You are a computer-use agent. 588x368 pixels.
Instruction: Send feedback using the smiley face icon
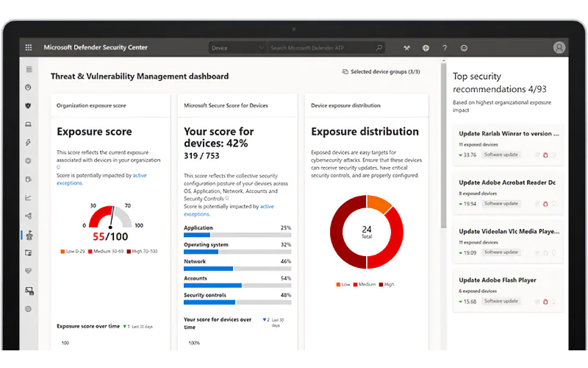(464, 48)
